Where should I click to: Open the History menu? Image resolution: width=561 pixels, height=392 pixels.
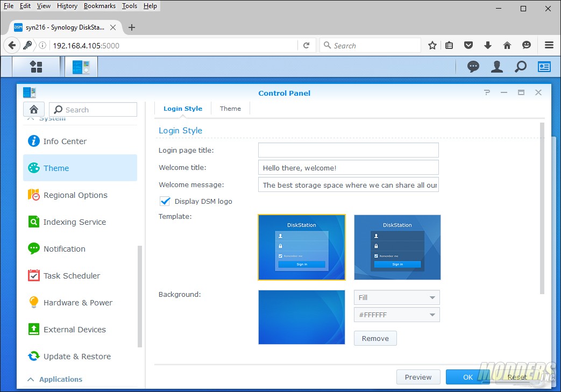(67, 6)
